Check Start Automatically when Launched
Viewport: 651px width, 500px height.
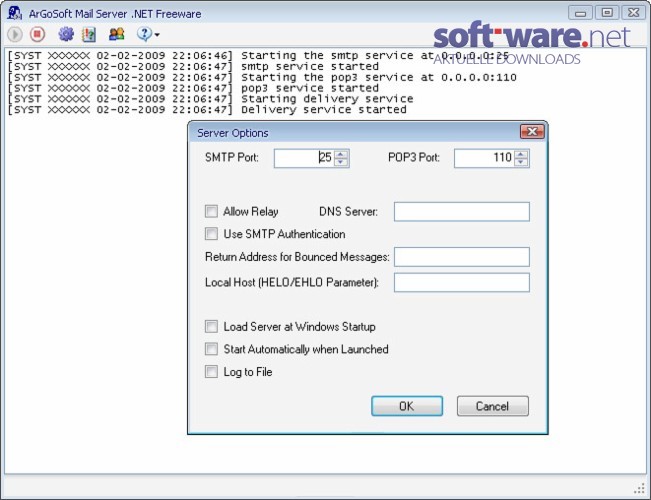(x=211, y=349)
